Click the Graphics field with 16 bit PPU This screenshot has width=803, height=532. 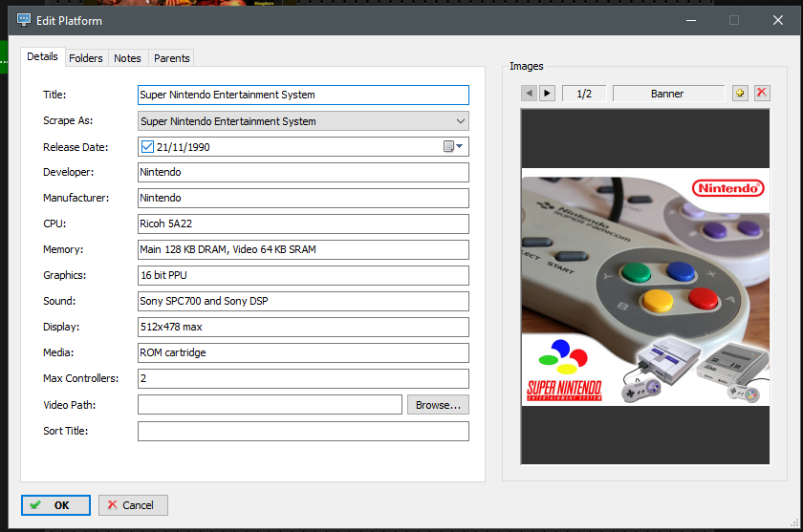[x=303, y=275]
